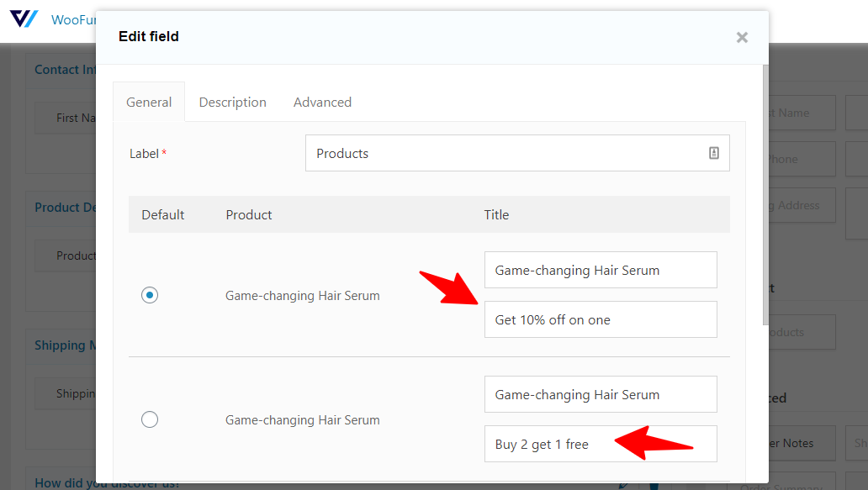Click the First Name field behind the dialog
The height and width of the screenshot is (490, 868).
[66, 118]
